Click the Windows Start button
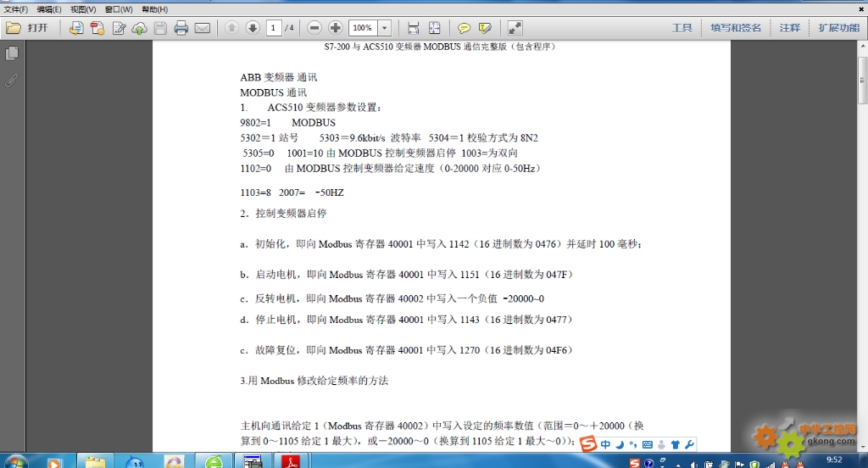 14,462
